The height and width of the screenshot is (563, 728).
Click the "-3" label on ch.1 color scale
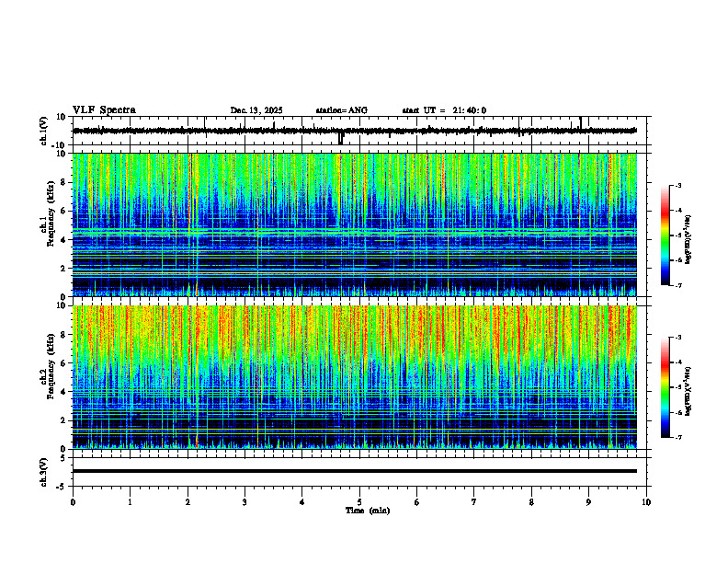coord(678,185)
